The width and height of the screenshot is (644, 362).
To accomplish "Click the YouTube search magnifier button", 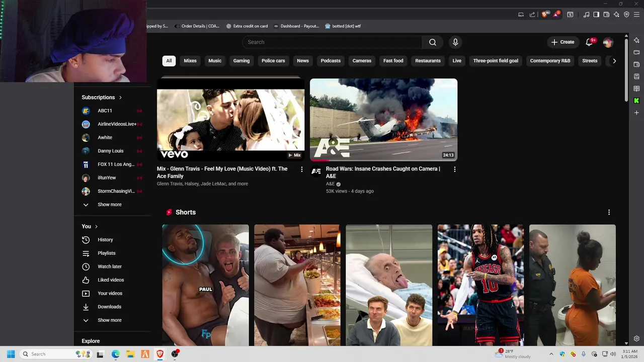I will pos(433,42).
